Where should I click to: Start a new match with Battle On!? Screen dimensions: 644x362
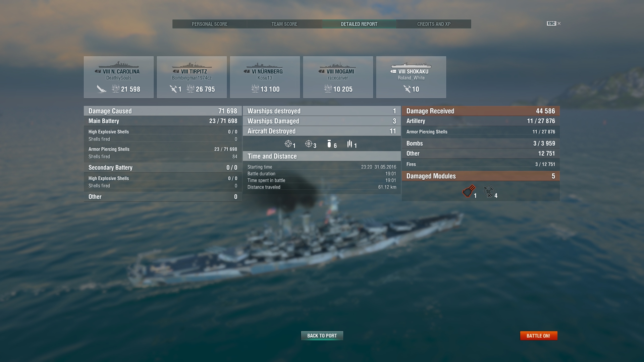[x=538, y=336]
